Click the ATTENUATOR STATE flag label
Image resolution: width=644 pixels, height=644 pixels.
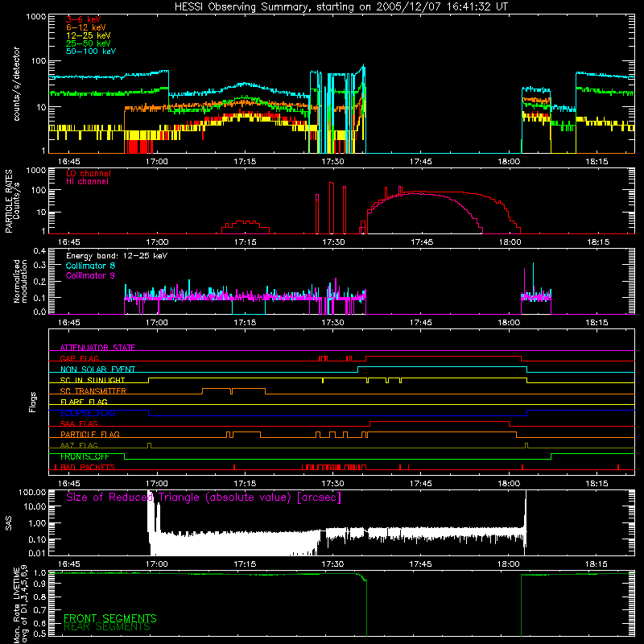pos(97,348)
